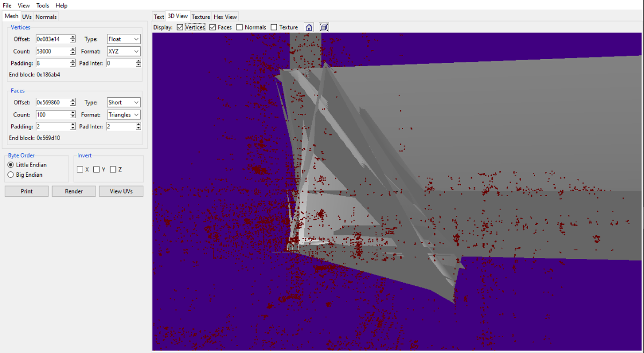Toggle the Vertices display checkbox
Viewport: 644px width, 353px height.
point(180,27)
